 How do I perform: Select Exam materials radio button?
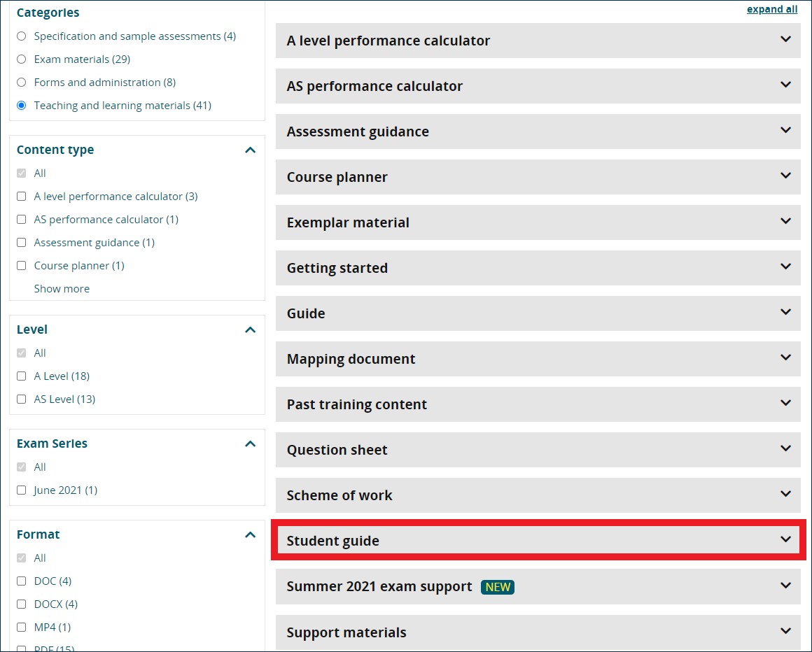[21, 59]
